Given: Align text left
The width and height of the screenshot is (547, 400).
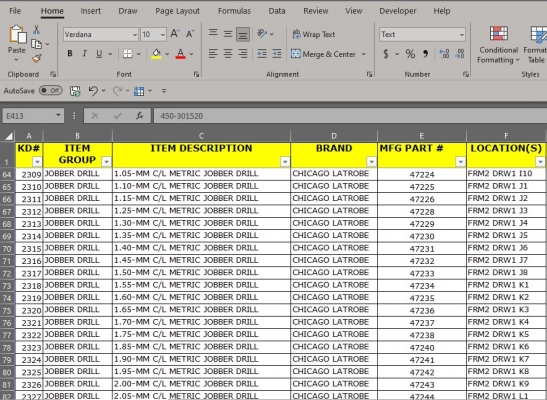Looking at the screenshot, I should pyautogui.click(x=213, y=54).
